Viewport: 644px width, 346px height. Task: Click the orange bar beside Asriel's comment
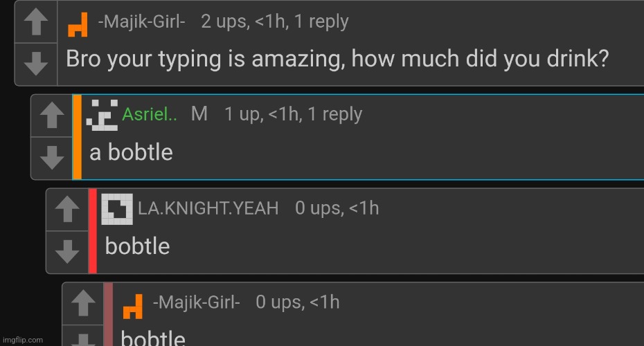77,137
